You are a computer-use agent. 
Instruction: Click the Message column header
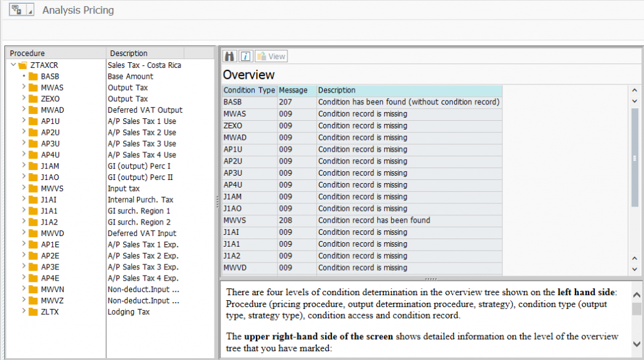point(297,90)
